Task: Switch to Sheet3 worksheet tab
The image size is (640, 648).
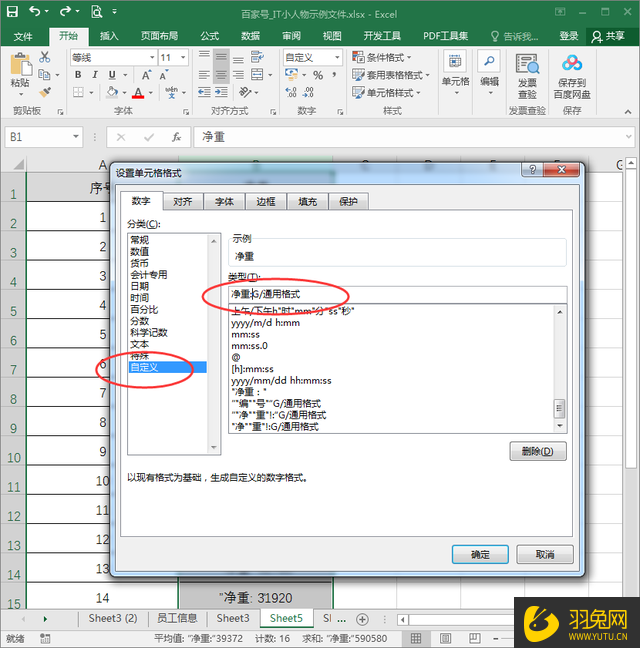Action: click(x=233, y=618)
